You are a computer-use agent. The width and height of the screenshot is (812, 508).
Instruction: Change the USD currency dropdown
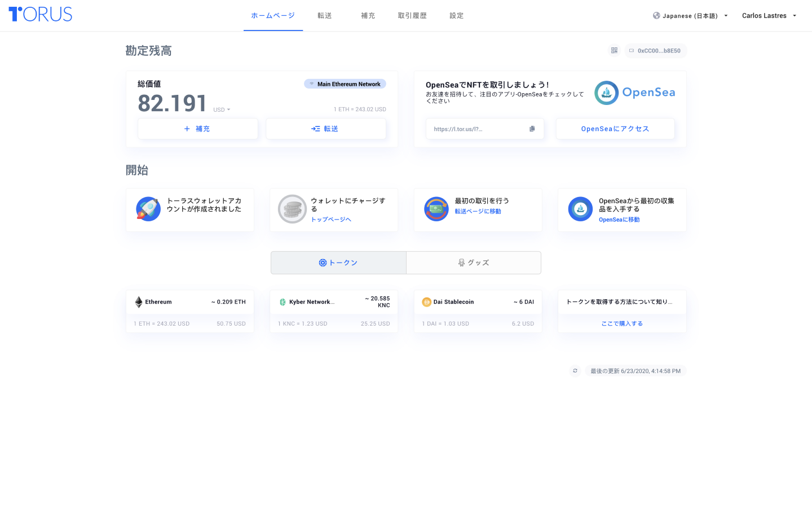coord(222,110)
